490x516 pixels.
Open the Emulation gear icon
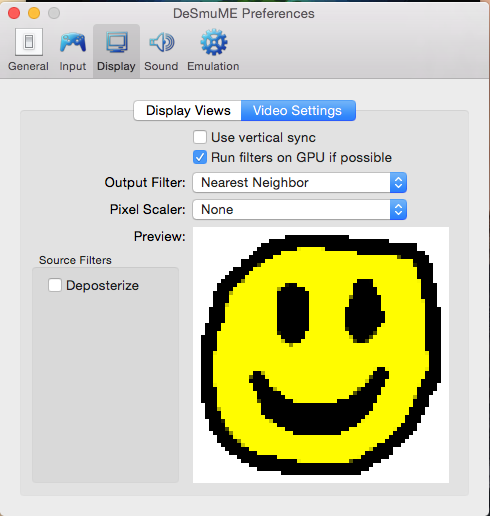click(x=214, y=42)
